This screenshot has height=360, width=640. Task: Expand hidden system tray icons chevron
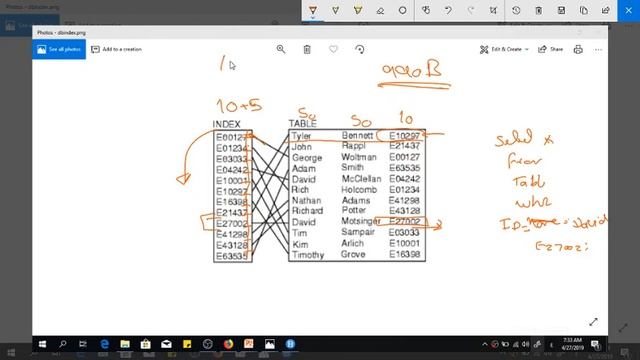pos(484,344)
